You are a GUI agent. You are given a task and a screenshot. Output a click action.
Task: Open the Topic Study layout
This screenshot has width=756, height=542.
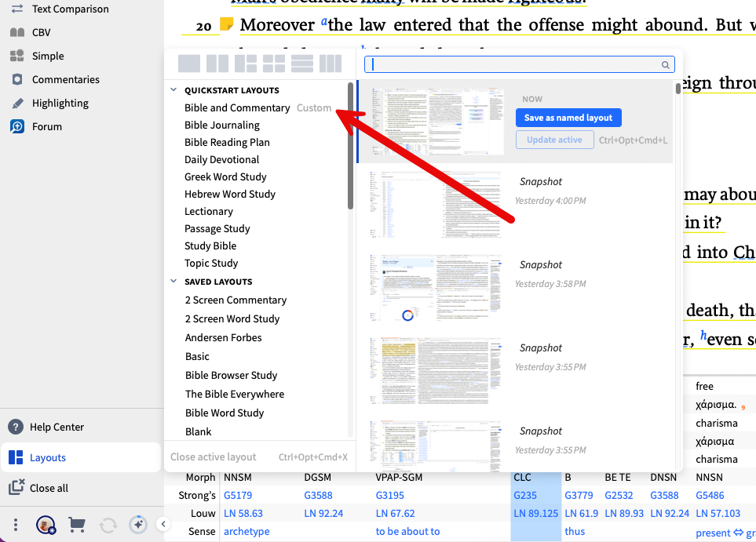pyautogui.click(x=211, y=263)
